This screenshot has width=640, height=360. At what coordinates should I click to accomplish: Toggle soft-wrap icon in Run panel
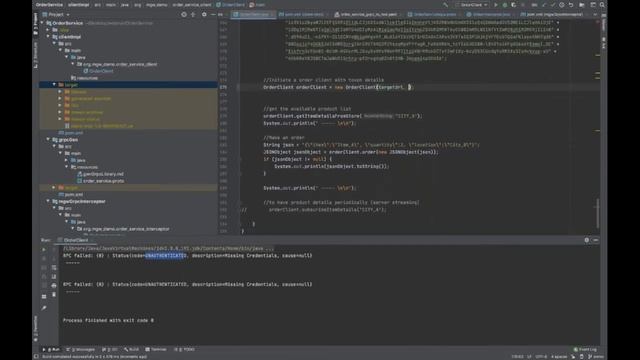click(x=54, y=267)
